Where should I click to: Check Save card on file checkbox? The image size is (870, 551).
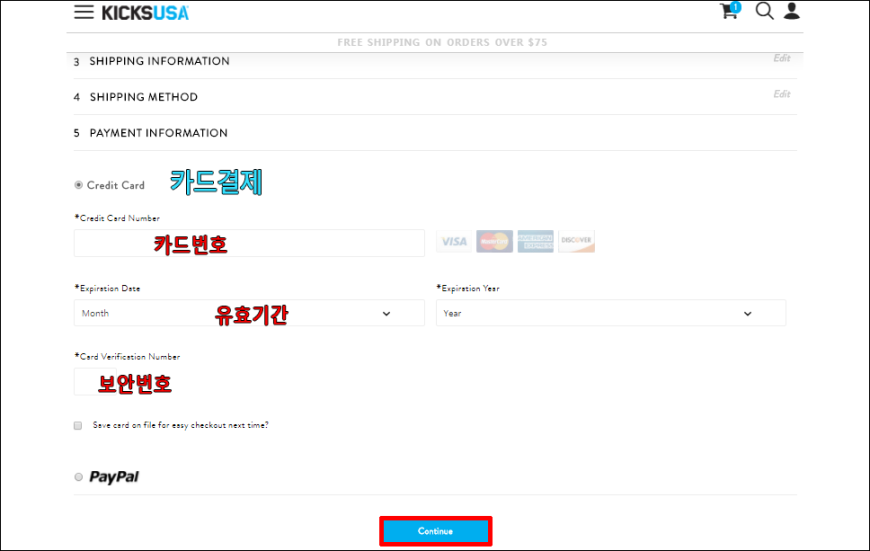[x=78, y=426]
